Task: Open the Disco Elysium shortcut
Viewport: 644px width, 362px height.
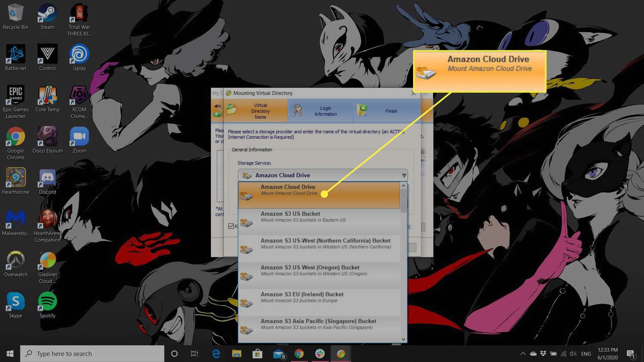Action: (x=47, y=140)
